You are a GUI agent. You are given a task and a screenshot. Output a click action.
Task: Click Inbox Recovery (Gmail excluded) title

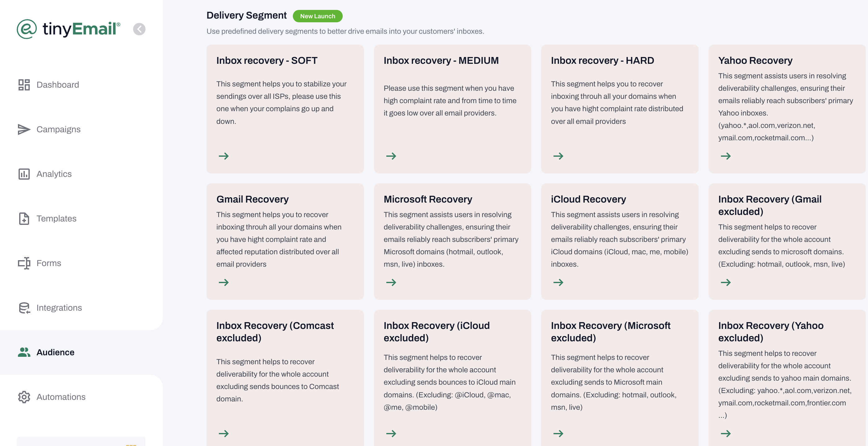click(770, 205)
